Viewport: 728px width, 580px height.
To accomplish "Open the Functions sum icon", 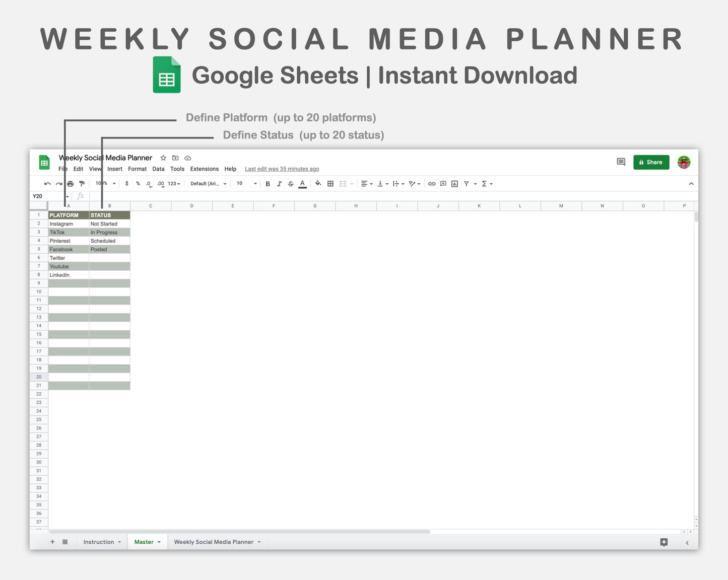I will pyautogui.click(x=484, y=183).
